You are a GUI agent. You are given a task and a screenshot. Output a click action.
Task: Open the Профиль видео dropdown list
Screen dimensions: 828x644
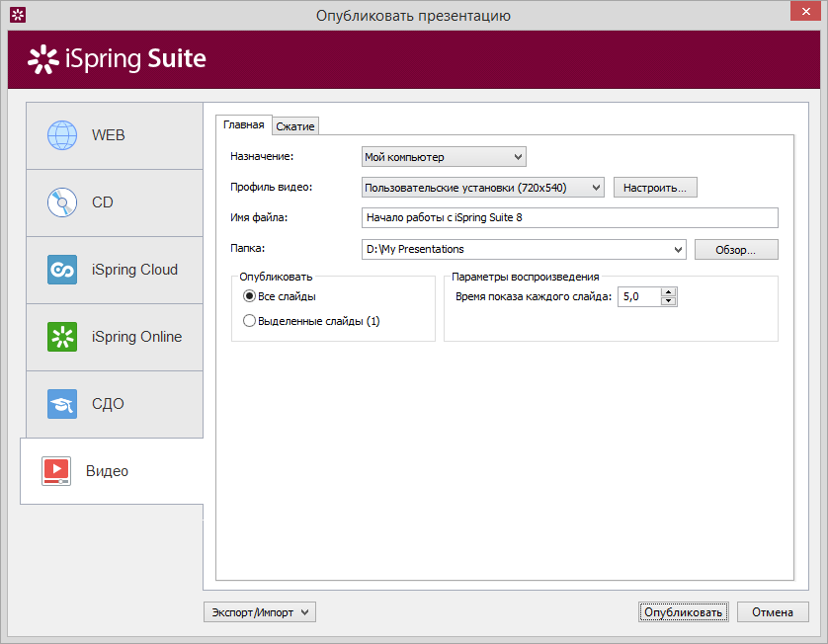(x=482, y=188)
